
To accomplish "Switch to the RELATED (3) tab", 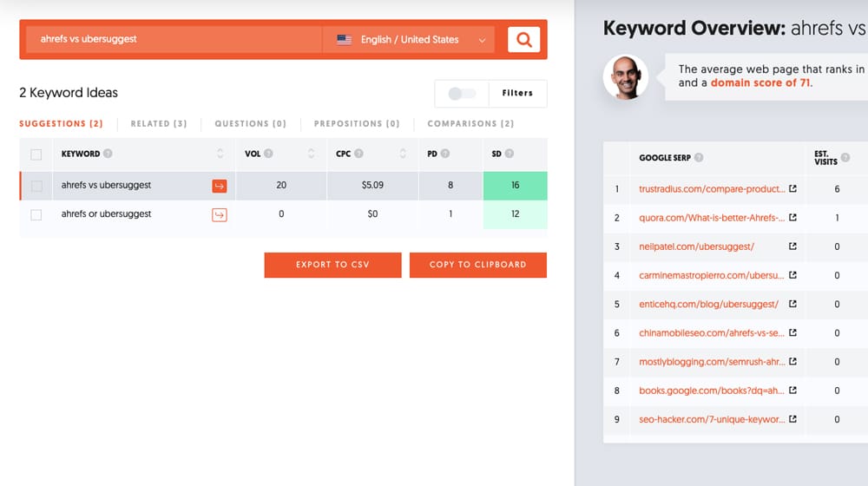I will [x=159, y=123].
